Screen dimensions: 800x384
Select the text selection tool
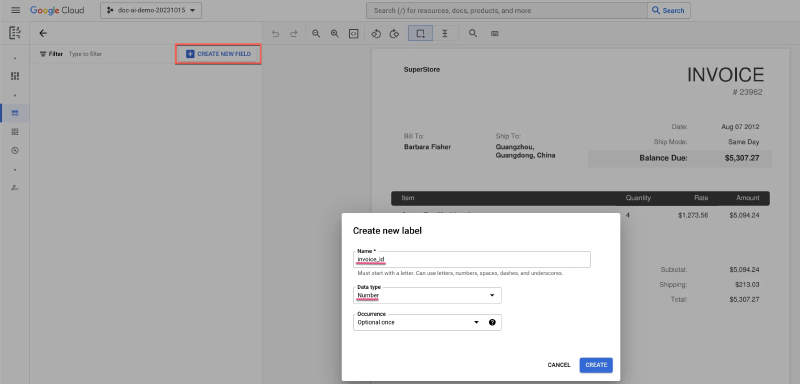coord(445,34)
